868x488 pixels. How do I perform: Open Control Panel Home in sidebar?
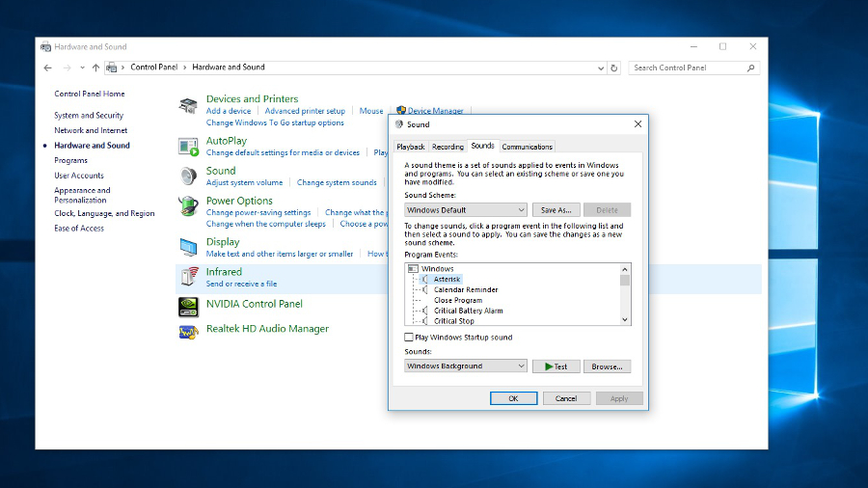pyautogui.click(x=89, y=95)
